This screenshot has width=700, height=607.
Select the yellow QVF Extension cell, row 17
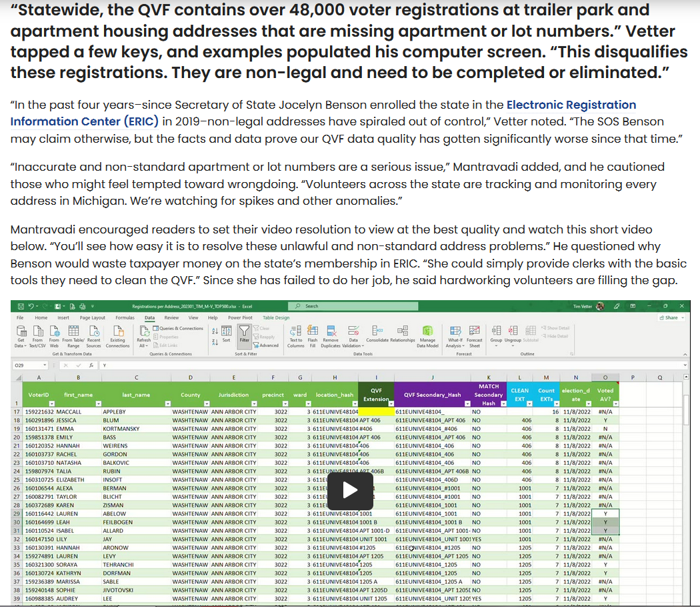[377, 412]
